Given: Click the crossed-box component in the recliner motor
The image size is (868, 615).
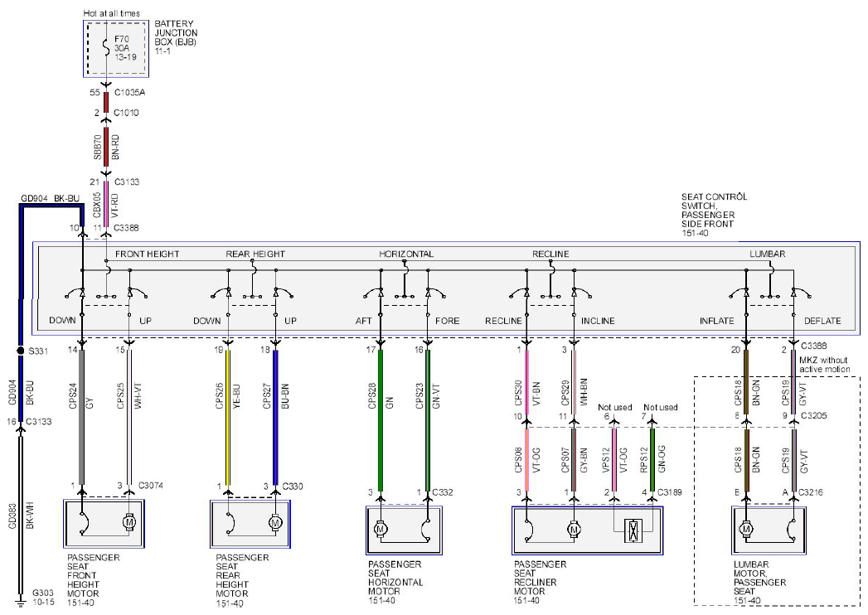Looking at the screenshot, I should click(633, 530).
